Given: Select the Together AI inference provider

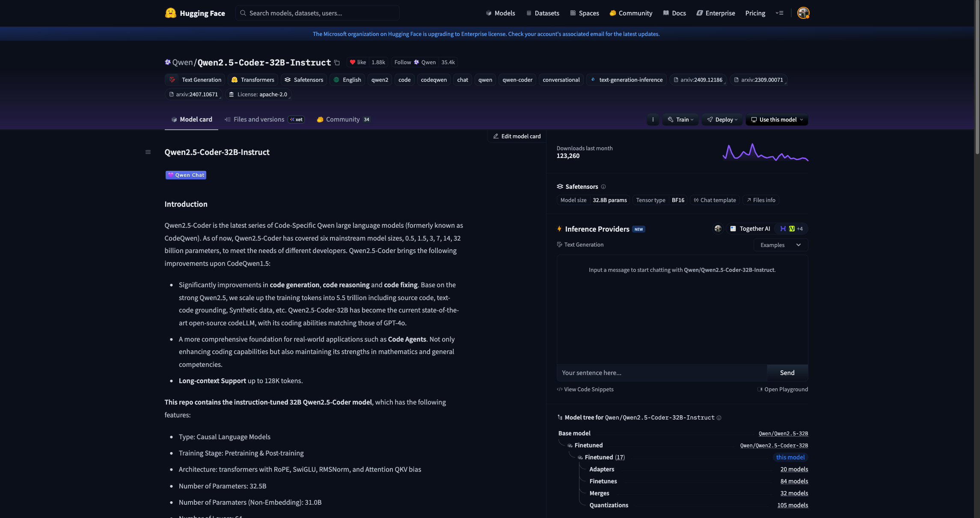Looking at the screenshot, I should pyautogui.click(x=750, y=229).
